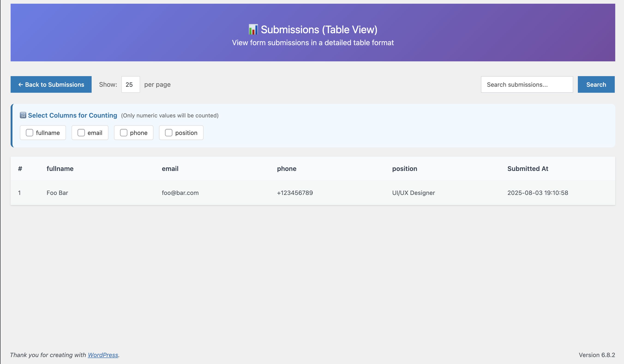624x364 pixels.
Task: Focus the Search submissions field
Action: (x=527, y=85)
